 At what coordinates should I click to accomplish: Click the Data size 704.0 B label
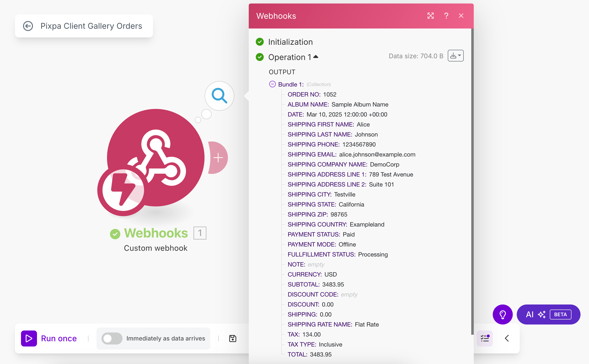416,56
